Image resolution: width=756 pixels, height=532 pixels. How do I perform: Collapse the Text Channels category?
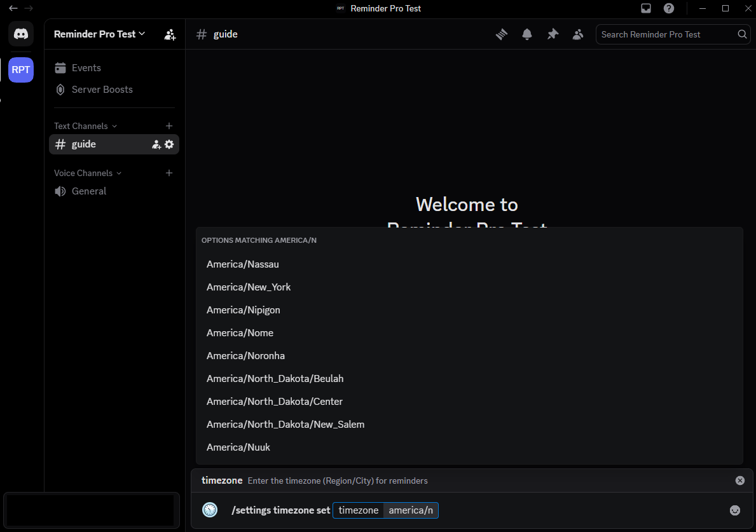point(85,126)
